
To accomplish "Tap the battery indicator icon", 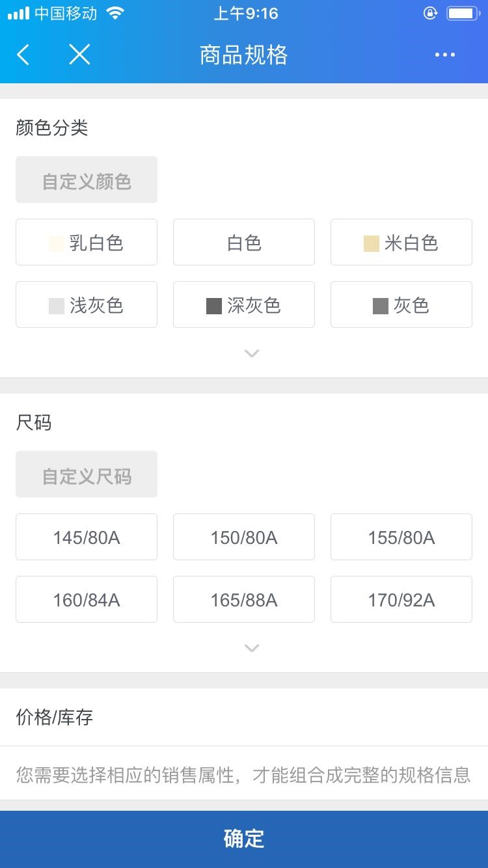I will 463,13.
